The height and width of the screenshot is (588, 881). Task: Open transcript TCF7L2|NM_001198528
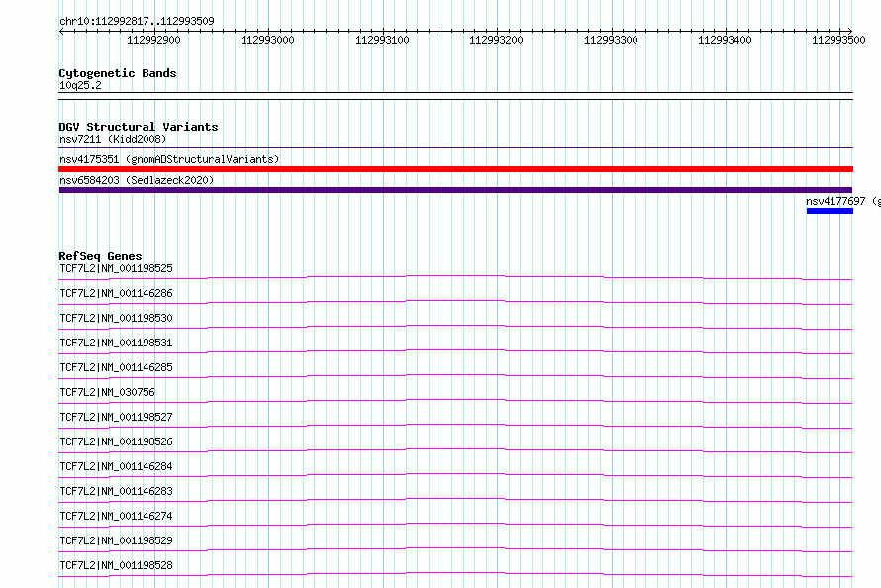[x=116, y=565]
